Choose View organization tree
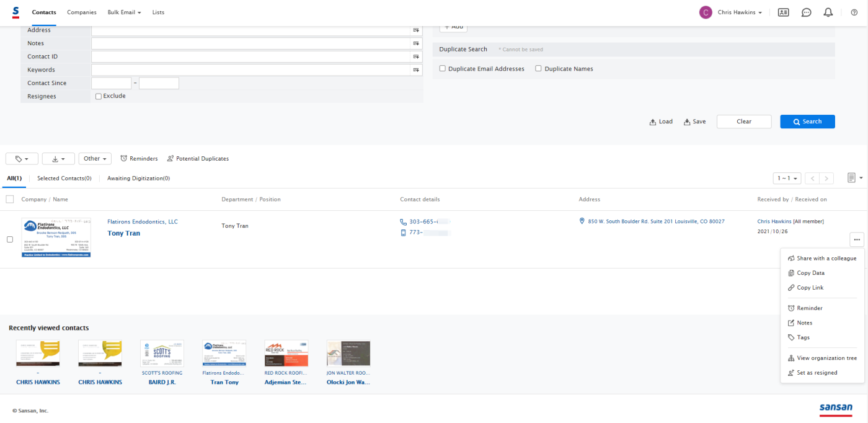This screenshot has width=868, height=423. (822, 358)
